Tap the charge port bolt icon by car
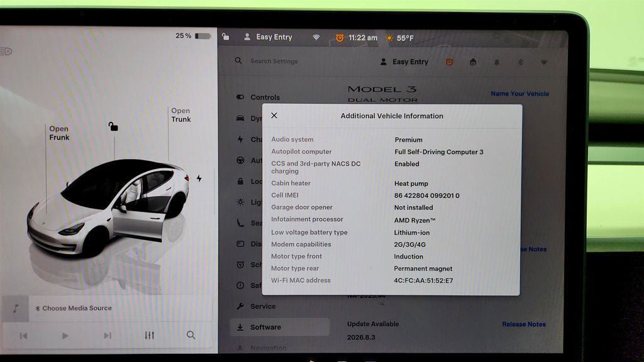Image resolution: width=644 pixels, height=362 pixels. pyautogui.click(x=199, y=178)
